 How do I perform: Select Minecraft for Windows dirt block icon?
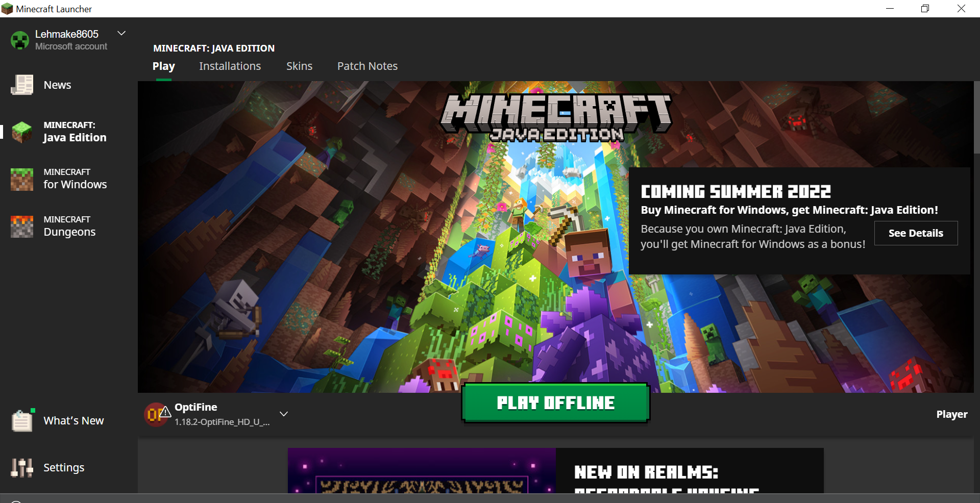(x=22, y=179)
